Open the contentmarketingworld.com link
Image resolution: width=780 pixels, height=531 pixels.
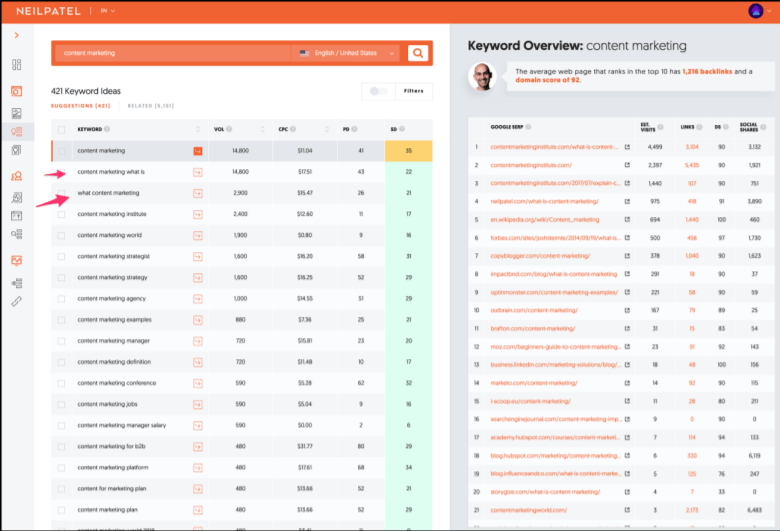pos(529,510)
